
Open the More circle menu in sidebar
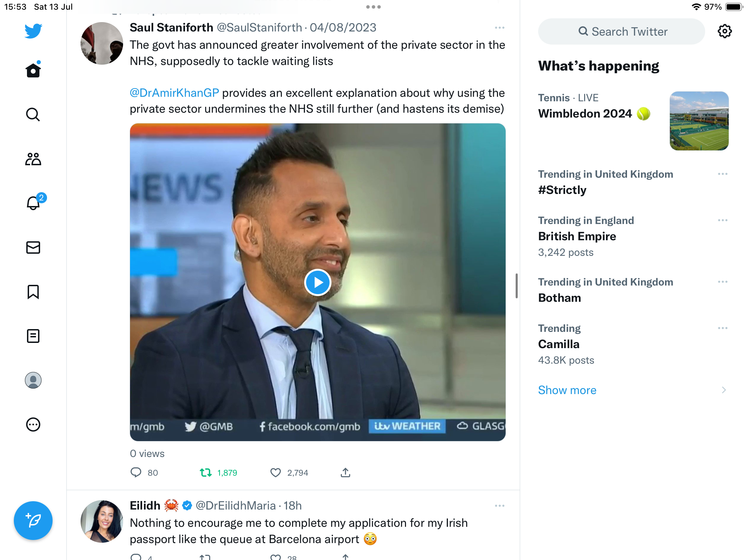coord(33,424)
